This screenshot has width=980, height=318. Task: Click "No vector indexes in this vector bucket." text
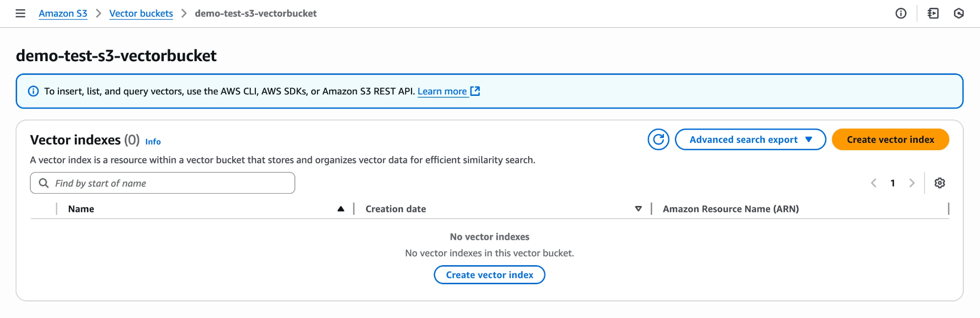coord(490,253)
